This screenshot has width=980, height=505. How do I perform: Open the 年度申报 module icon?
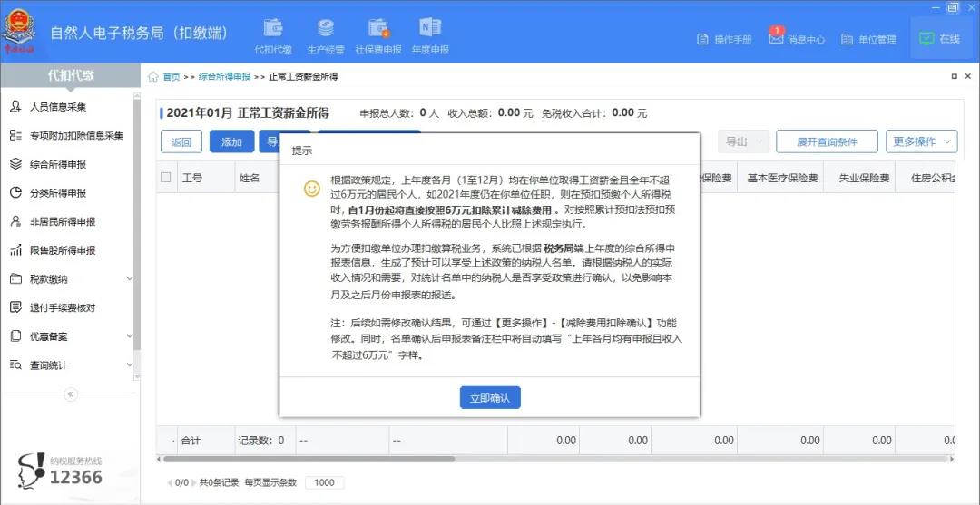pyautogui.click(x=430, y=36)
